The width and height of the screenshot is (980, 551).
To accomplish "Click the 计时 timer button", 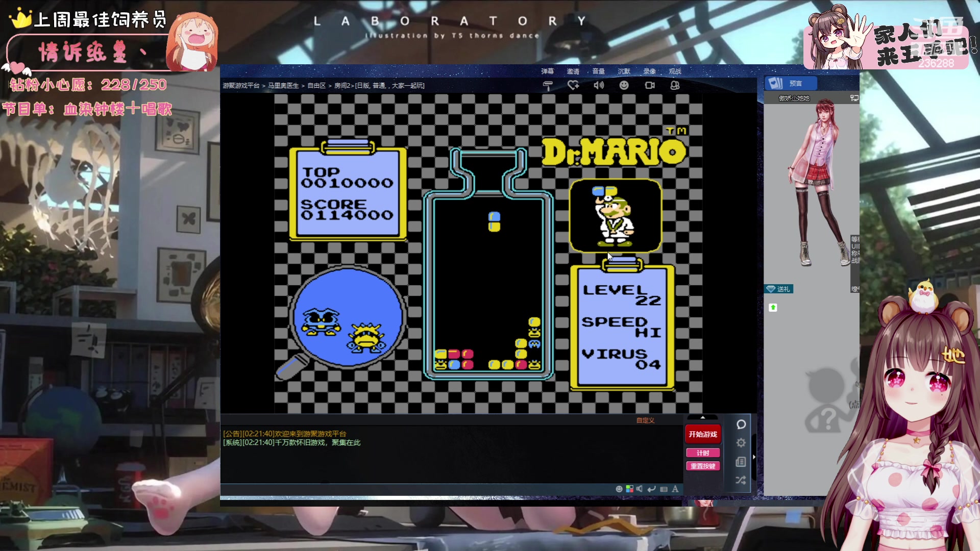I will click(703, 453).
